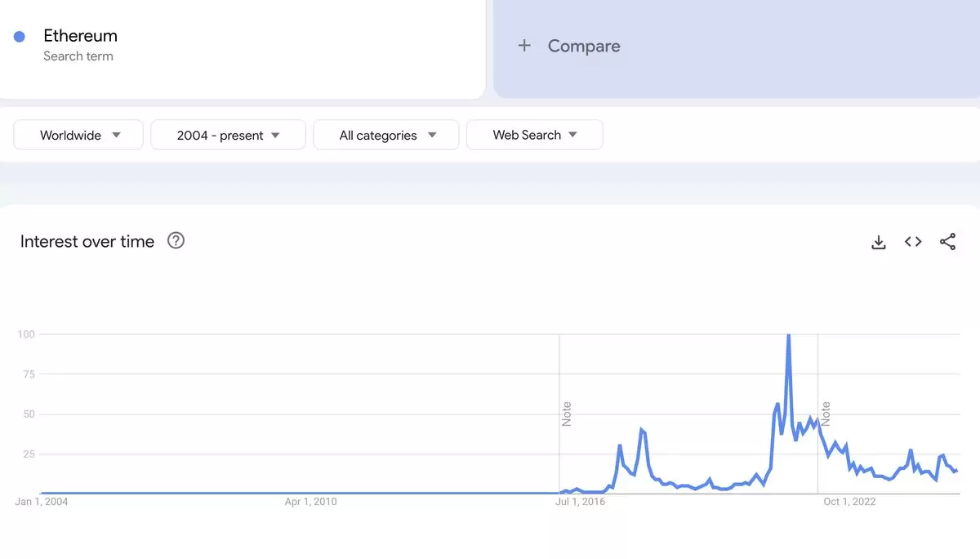The image size is (980, 559).
Task: Click the Apr 1, 2010 axis label
Action: coord(310,502)
